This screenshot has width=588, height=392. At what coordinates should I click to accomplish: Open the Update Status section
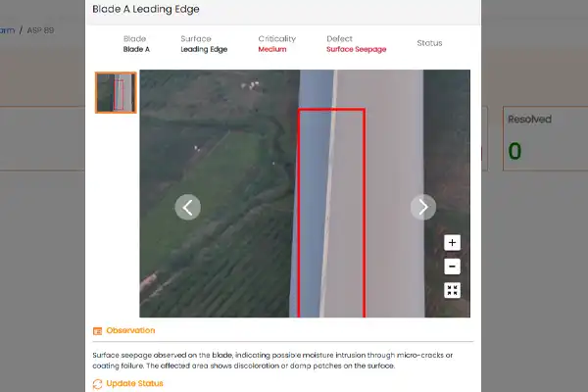click(134, 383)
